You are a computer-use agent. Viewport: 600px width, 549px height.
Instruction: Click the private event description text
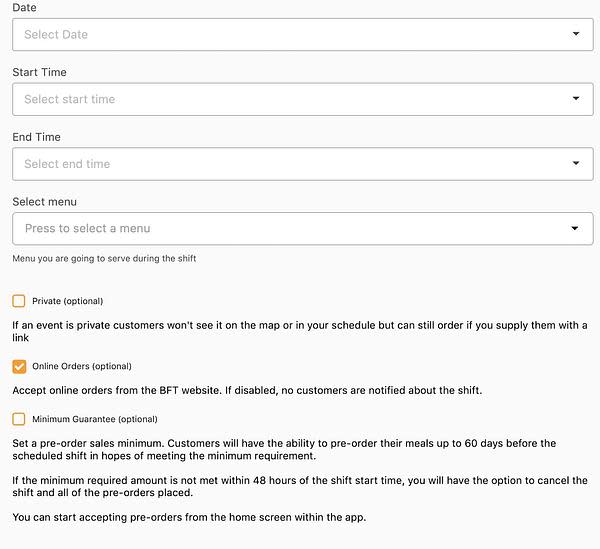[300, 331]
